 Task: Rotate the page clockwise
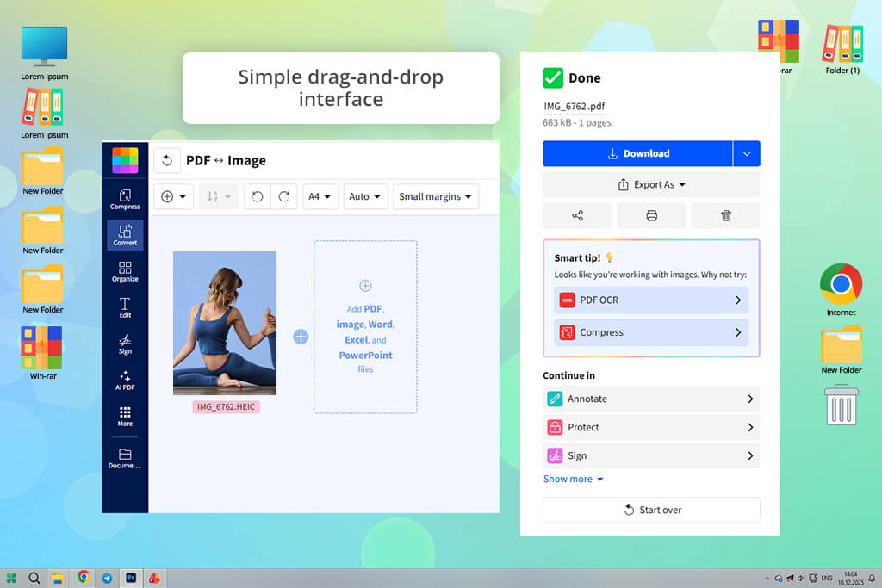(x=284, y=197)
